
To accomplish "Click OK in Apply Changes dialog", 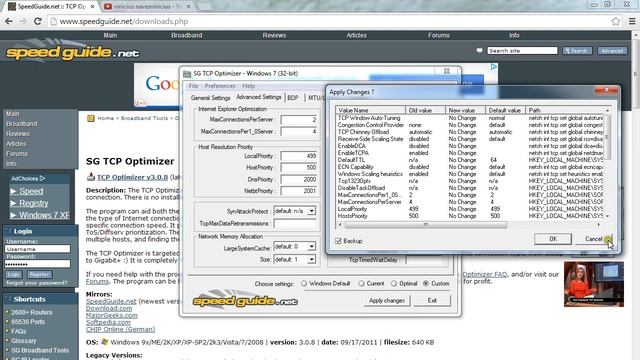I will tap(553, 239).
